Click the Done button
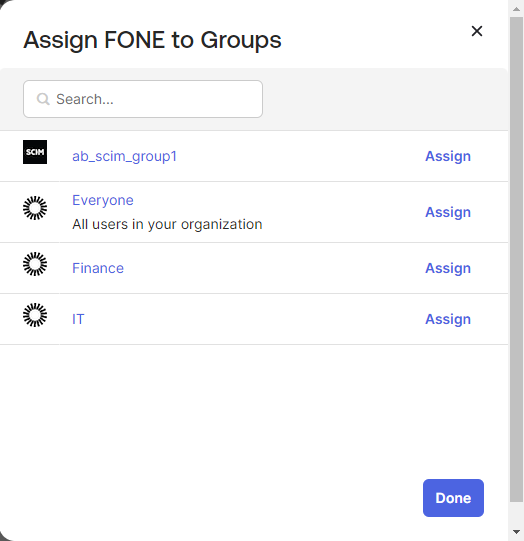 coord(453,498)
